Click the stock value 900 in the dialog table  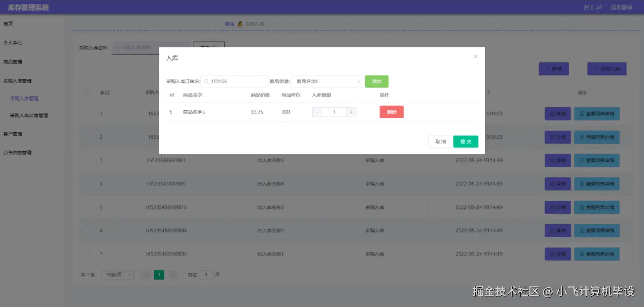(286, 112)
